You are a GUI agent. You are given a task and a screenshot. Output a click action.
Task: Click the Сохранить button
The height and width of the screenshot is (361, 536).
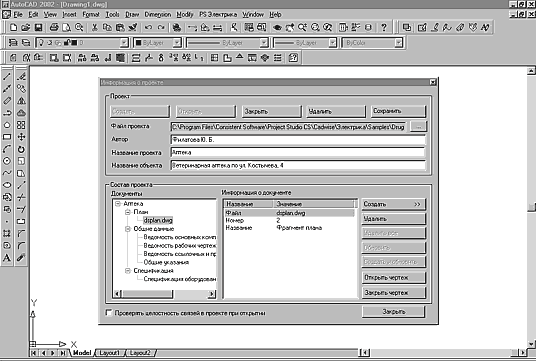point(399,111)
